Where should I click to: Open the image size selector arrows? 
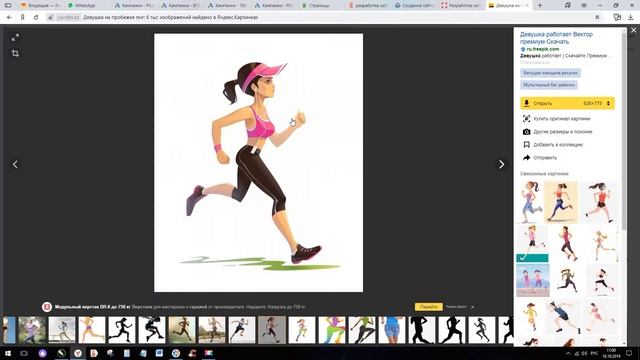[608, 103]
